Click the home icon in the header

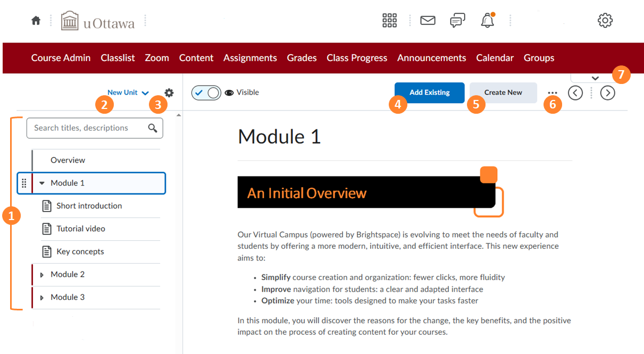(x=36, y=21)
